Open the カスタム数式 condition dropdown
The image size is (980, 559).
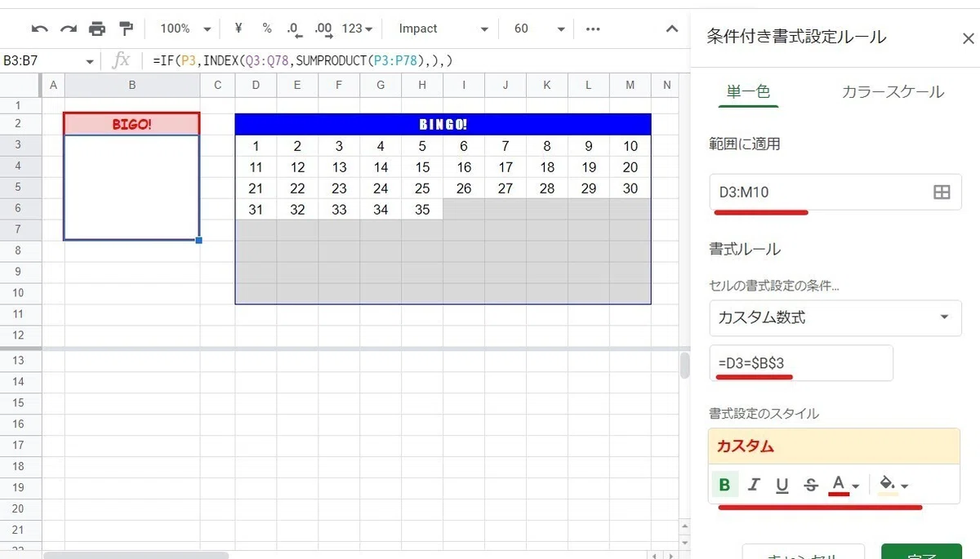(835, 317)
